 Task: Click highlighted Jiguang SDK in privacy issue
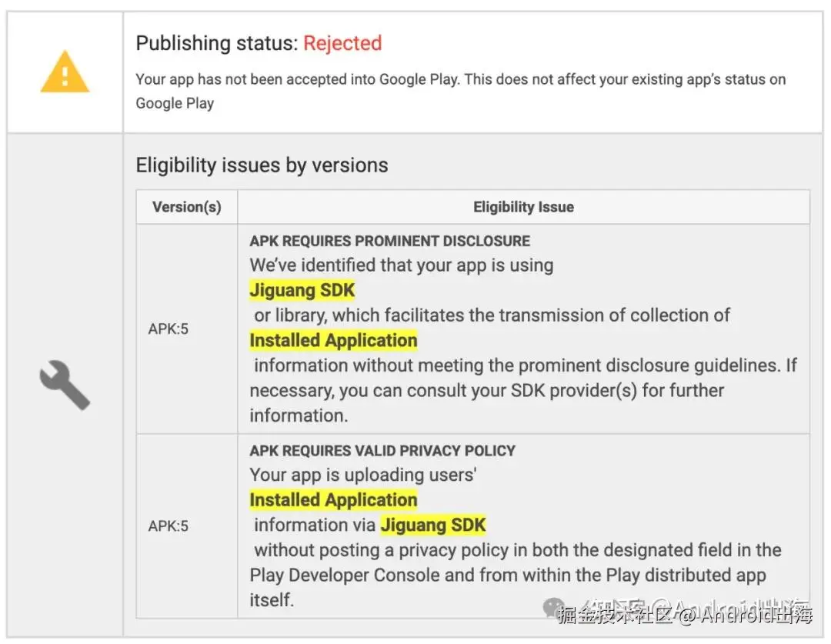433,525
